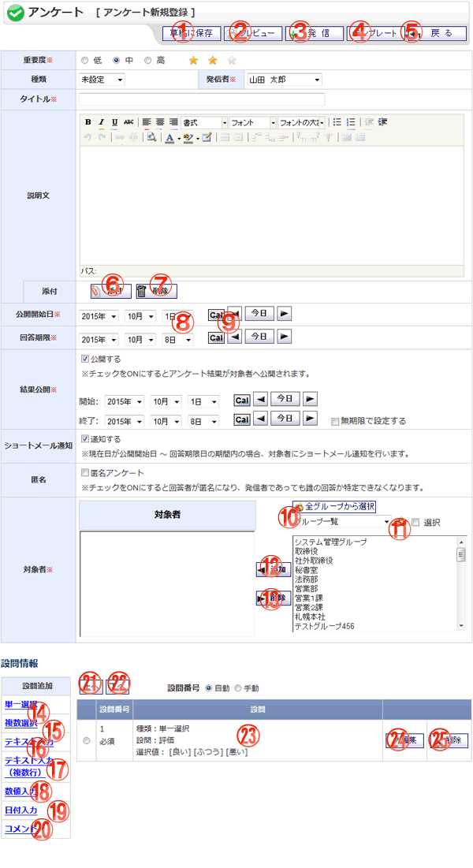Click the redo icon in the editor
Image resolution: width=473 pixels, height=868 pixels.
[x=102, y=137]
